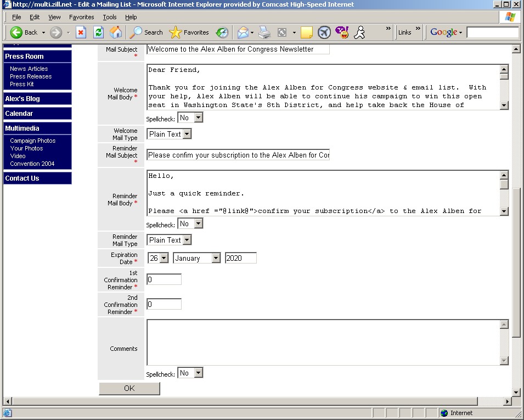Viewport: 524px width, 420px height.
Task: Click the Campaign Photos sidebar link
Action: [33, 141]
